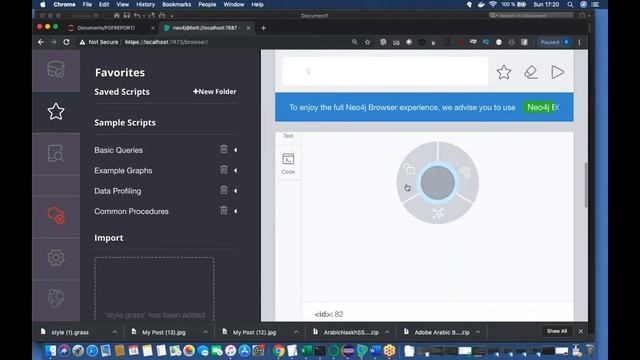Click the Chrome forward arrow
The width and height of the screenshot is (640, 360).
pos(53,42)
